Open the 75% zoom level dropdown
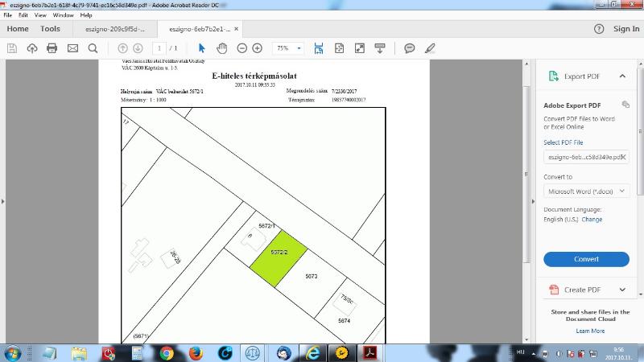The image size is (644, 362). [x=288, y=48]
